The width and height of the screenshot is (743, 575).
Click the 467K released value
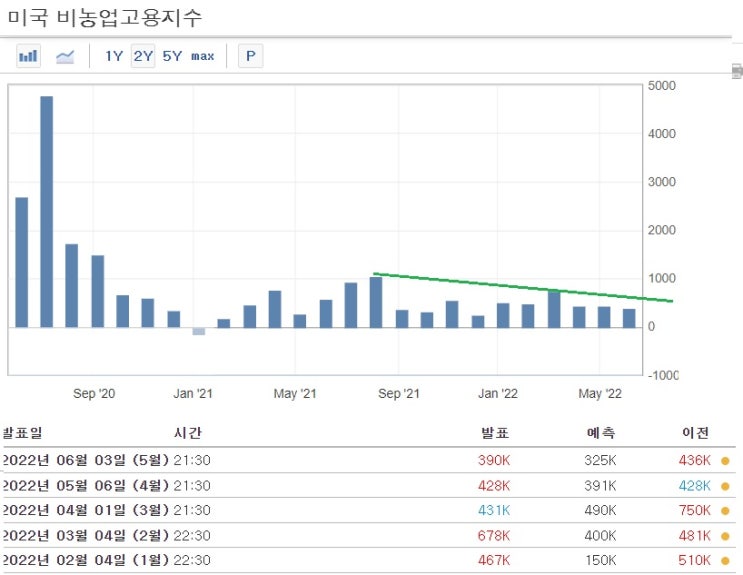coord(494,560)
